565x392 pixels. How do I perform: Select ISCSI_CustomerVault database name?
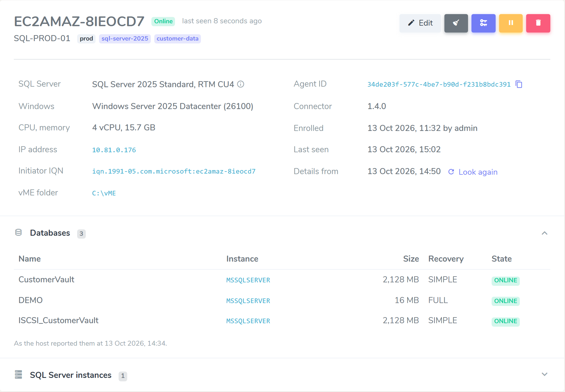tap(58, 320)
